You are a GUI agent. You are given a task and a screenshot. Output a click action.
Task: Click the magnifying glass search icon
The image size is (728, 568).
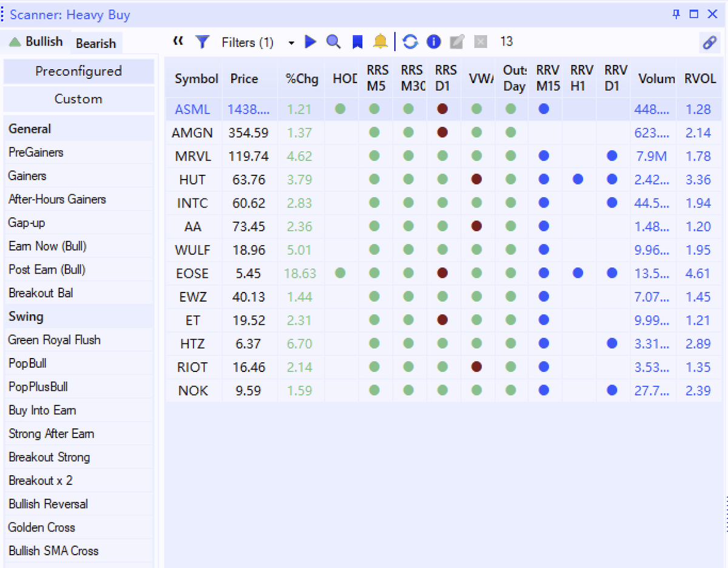coord(333,42)
